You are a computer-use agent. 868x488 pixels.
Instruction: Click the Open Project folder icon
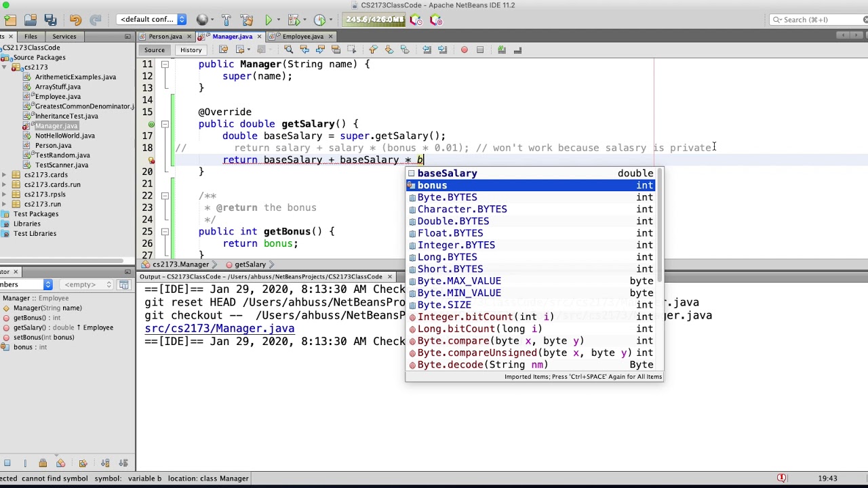coord(31,20)
